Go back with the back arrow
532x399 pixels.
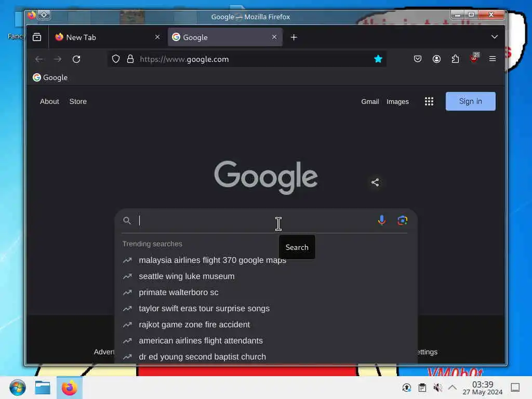pos(39,59)
